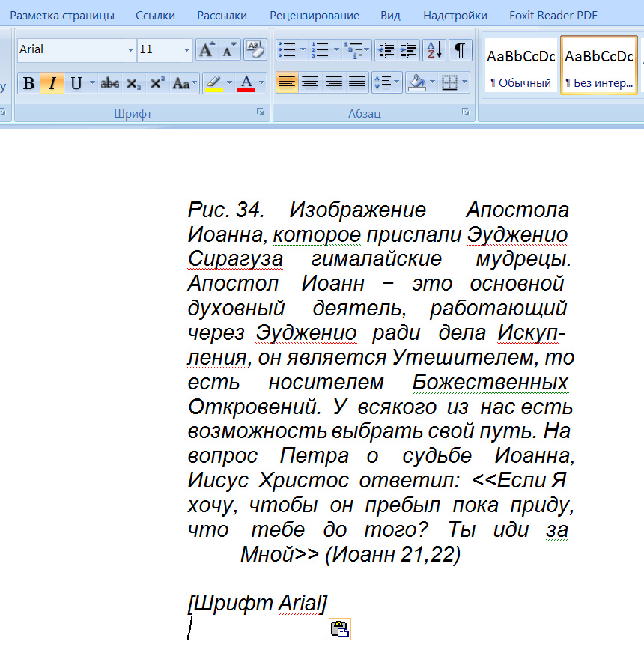Increase font size with Grow Font

pyautogui.click(x=205, y=50)
